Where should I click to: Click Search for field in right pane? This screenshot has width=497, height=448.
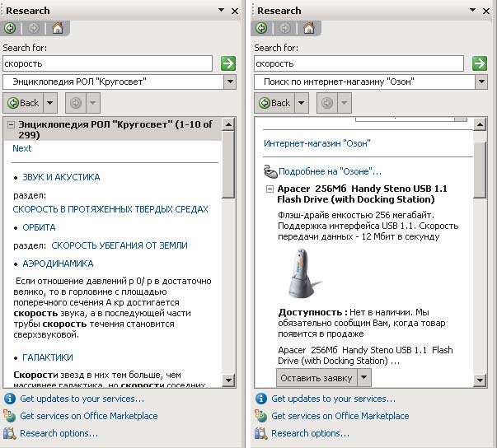click(x=359, y=63)
